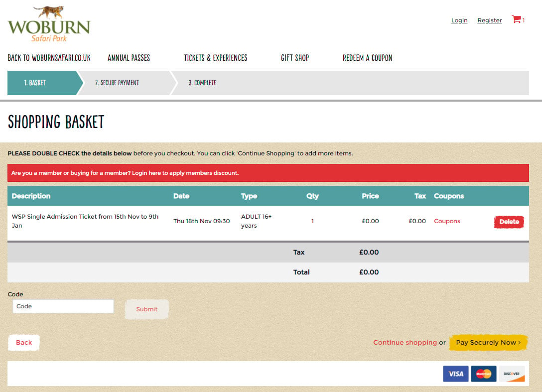Screen dimensions: 542x392
Task: Click the date 'Thu 18th Nov 09:30'
Action: (x=202, y=221)
